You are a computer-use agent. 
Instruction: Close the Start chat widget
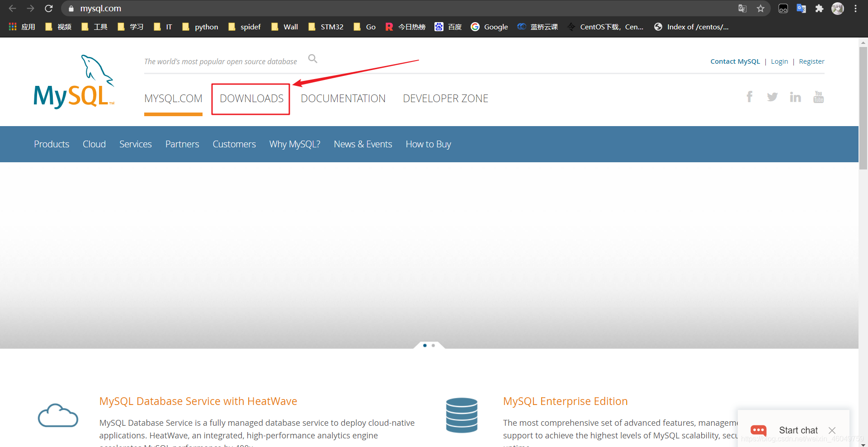832,430
